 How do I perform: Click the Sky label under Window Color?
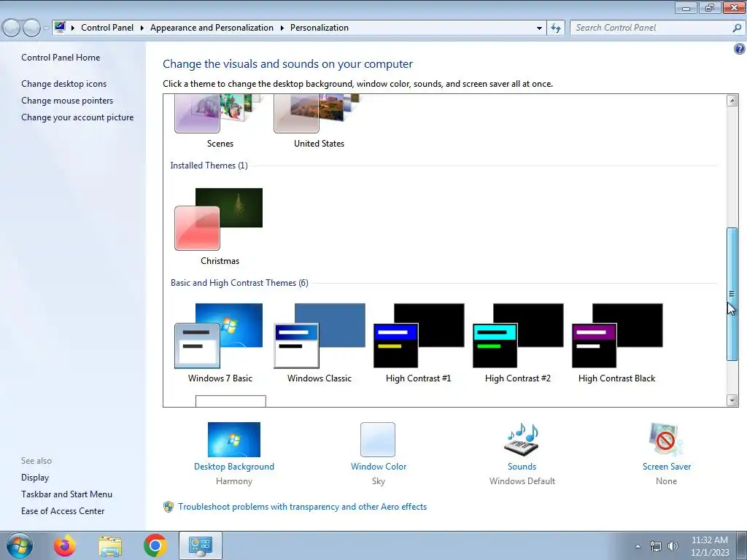pos(379,481)
